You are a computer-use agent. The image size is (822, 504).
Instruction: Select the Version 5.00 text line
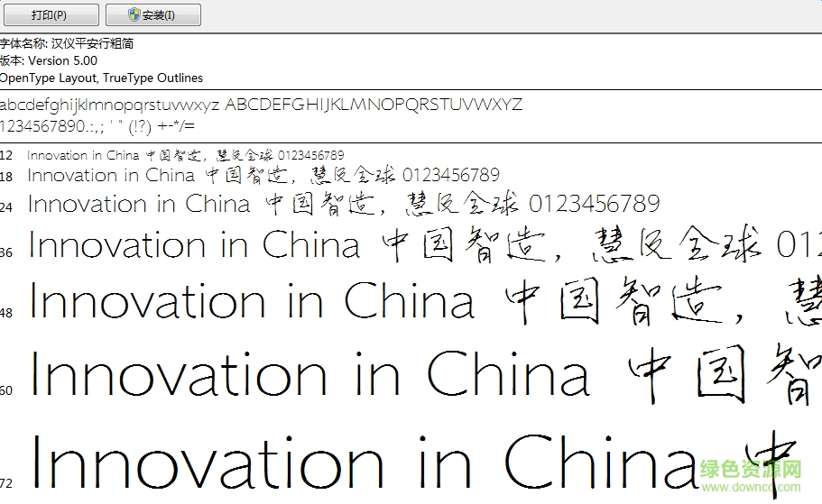[49, 60]
